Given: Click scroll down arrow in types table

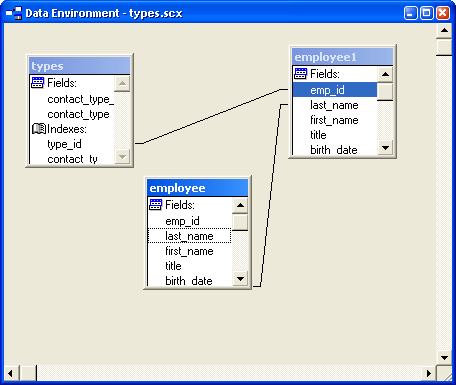Looking at the screenshot, I should coord(122,156).
